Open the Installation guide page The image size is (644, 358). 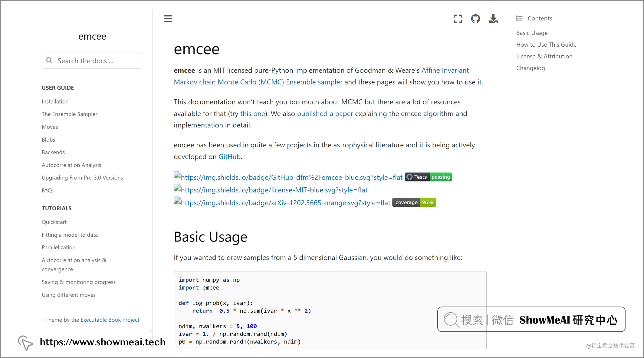(55, 101)
